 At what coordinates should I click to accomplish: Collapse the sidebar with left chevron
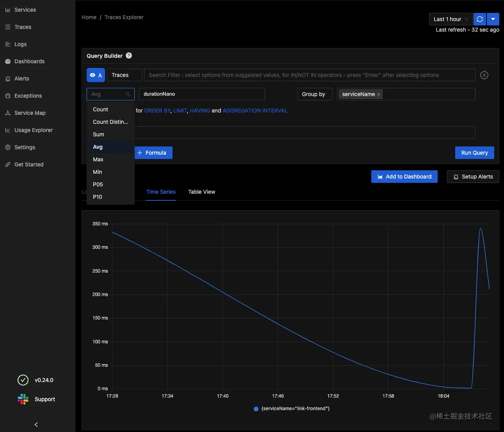[36, 425]
